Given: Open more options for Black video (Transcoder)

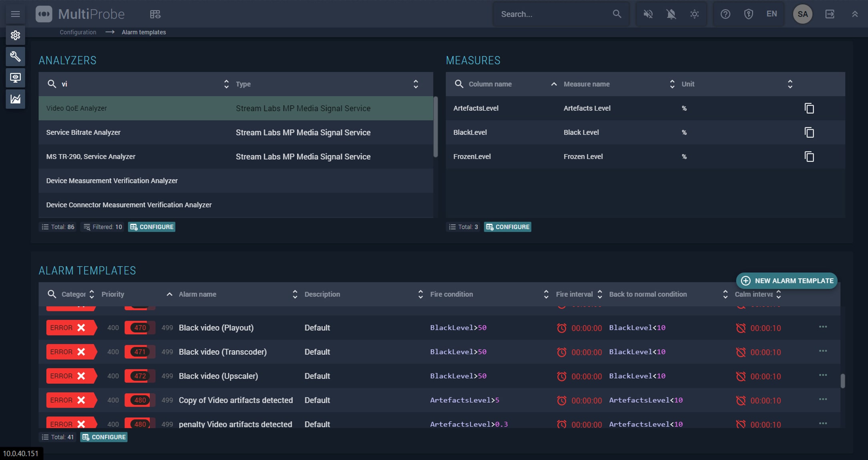Looking at the screenshot, I should [823, 351].
